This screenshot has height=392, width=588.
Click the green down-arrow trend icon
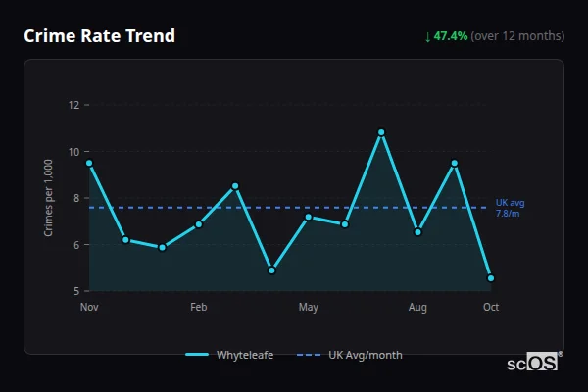click(427, 37)
